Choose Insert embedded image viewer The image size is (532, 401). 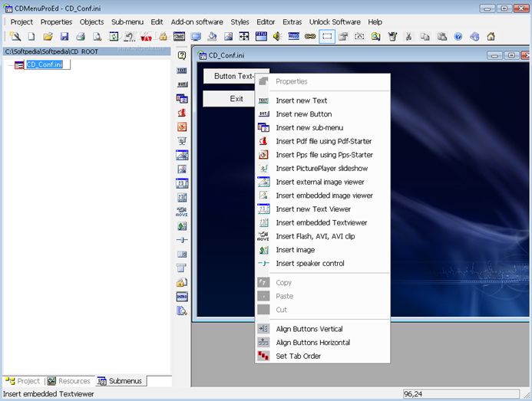point(322,196)
